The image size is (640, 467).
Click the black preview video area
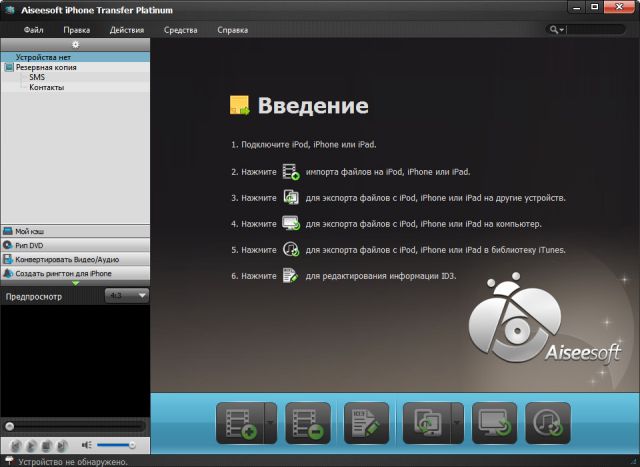pyautogui.click(x=75, y=360)
